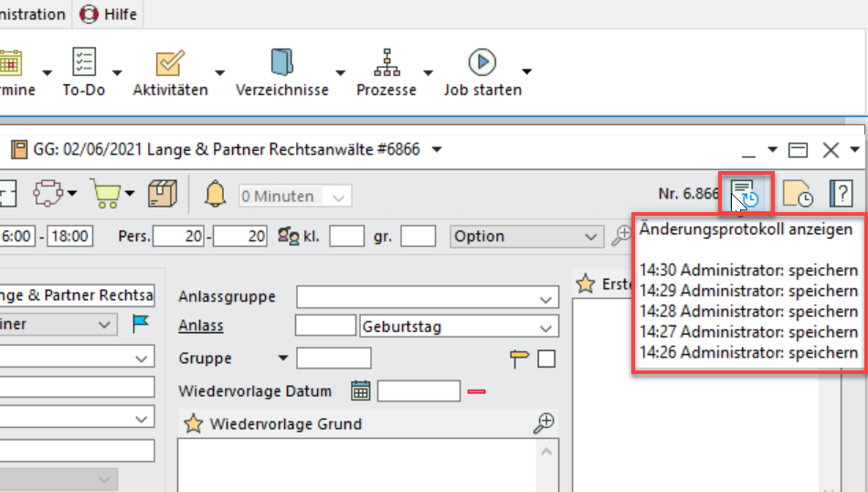Open the Minuten reminder dropdown

[341, 197]
